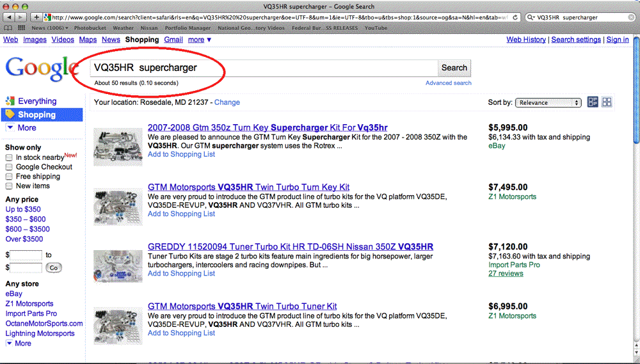640x364 pixels.
Task: Check the Google Checkout filter
Action: tap(9, 167)
